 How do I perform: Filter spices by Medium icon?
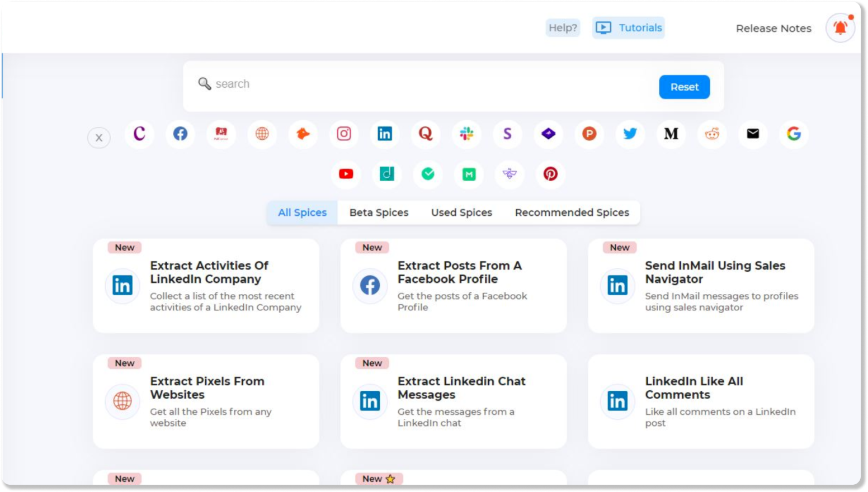[671, 134]
